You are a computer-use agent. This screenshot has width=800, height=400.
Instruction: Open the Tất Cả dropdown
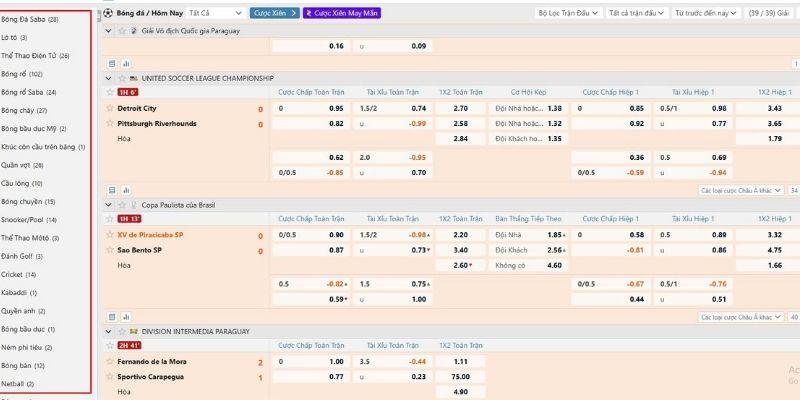(x=215, y=13)
